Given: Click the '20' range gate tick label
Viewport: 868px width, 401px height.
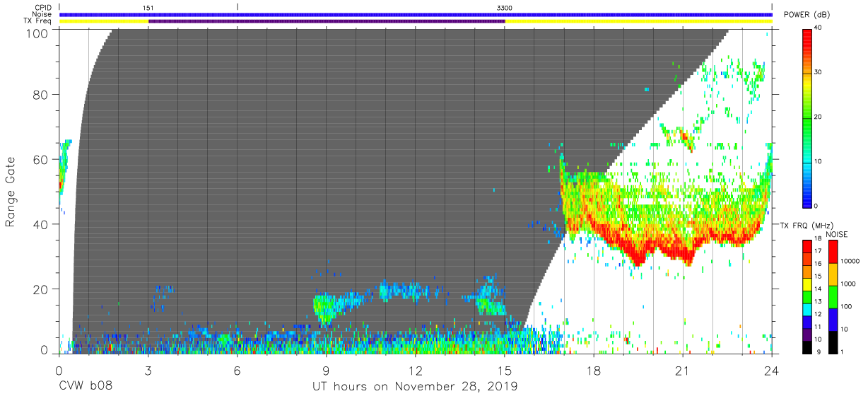Looking at the screenshot, I should tap(41, 289).
